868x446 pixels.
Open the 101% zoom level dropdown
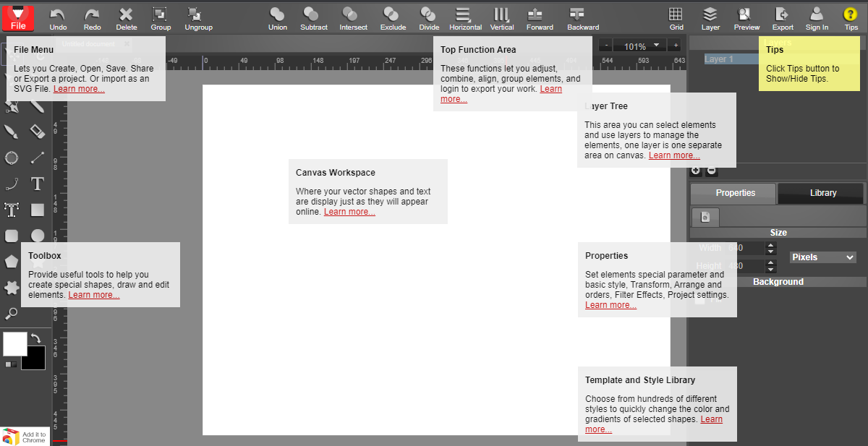[x=641, y=46]
